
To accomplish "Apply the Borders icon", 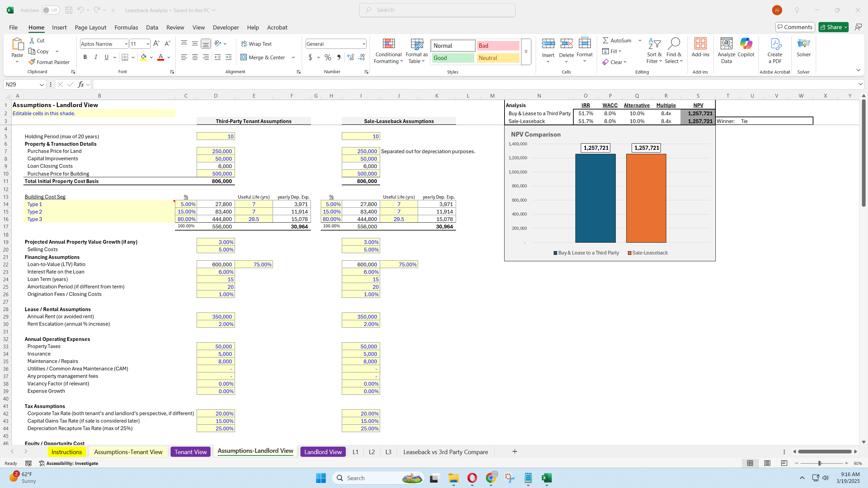I will click(125, 57).
